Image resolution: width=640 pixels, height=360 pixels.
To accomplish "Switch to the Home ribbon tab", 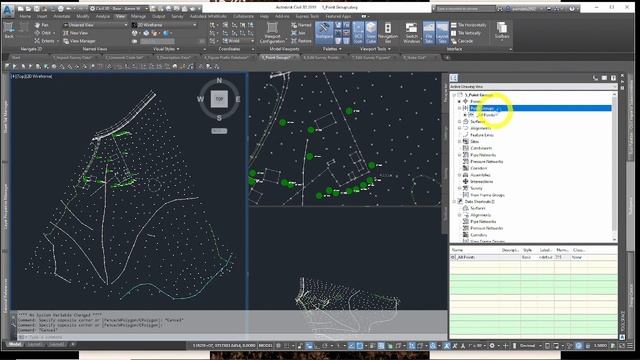I will tap(25, 16).
